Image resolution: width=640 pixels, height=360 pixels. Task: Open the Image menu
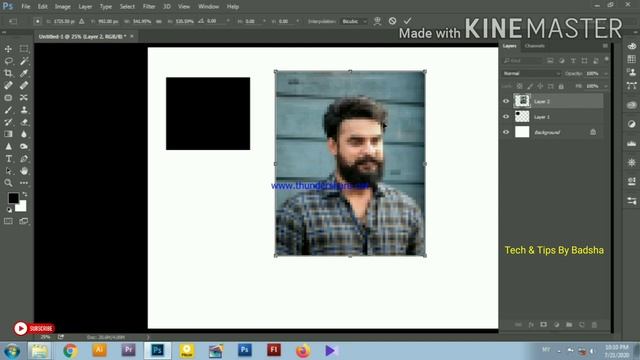click(x=62, y=7)
